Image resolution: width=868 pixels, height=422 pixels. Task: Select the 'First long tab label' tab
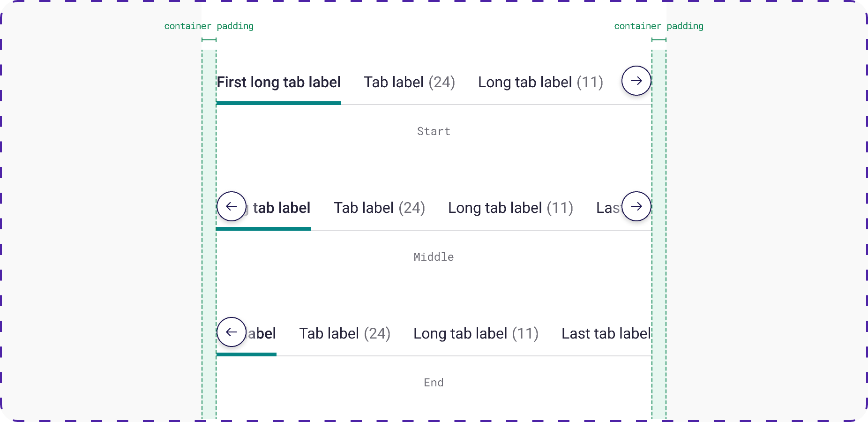click(x=278, y=82)
